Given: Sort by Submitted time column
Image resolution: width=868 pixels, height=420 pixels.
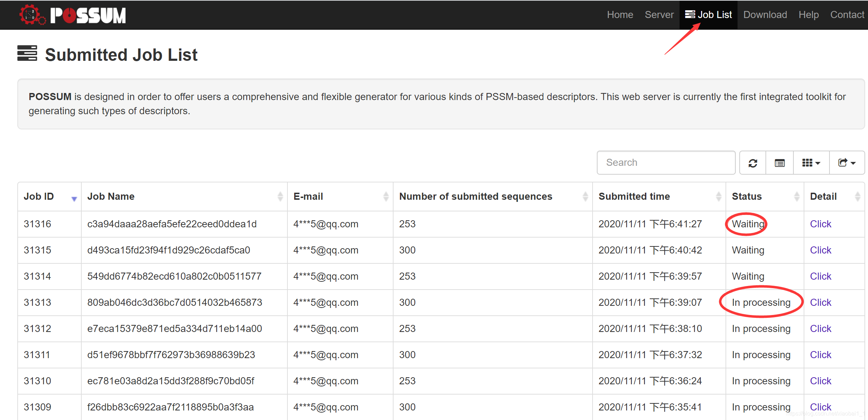Looking at the screenshot, I should (x=718, y=197).
